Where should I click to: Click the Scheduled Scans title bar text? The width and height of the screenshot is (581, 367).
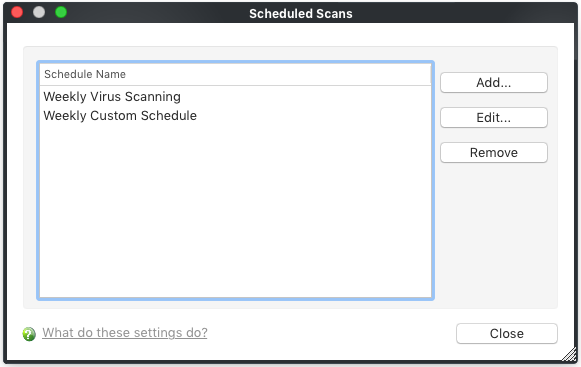tap(301, 14)
